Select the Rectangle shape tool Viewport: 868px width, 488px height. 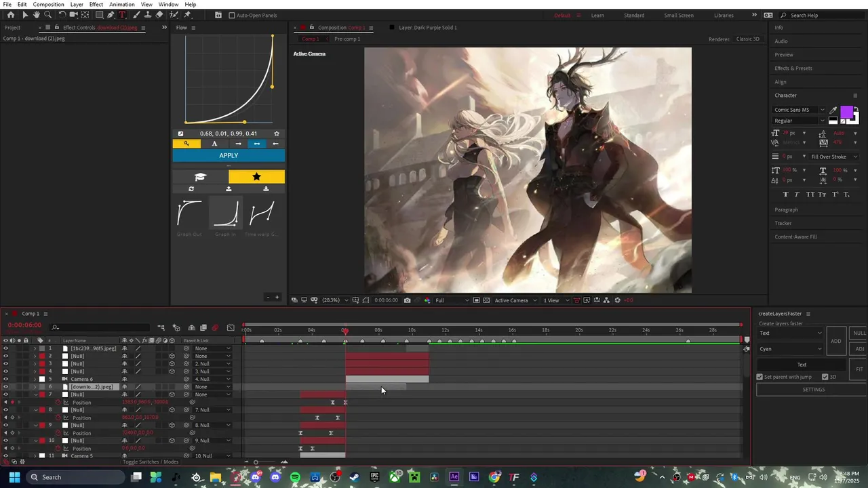99,15
